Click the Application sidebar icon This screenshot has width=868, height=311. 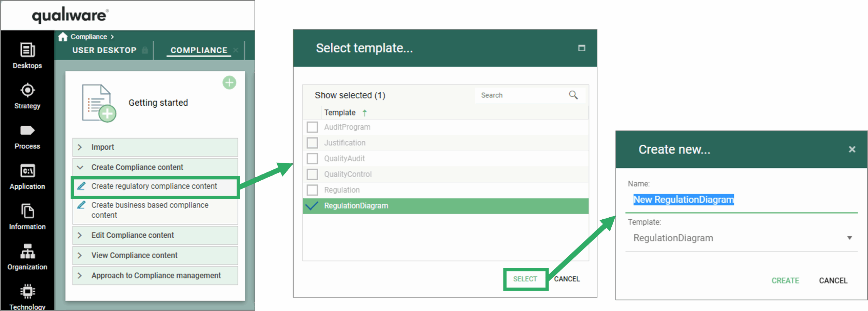pyautogui.click(x=27, y=171)
